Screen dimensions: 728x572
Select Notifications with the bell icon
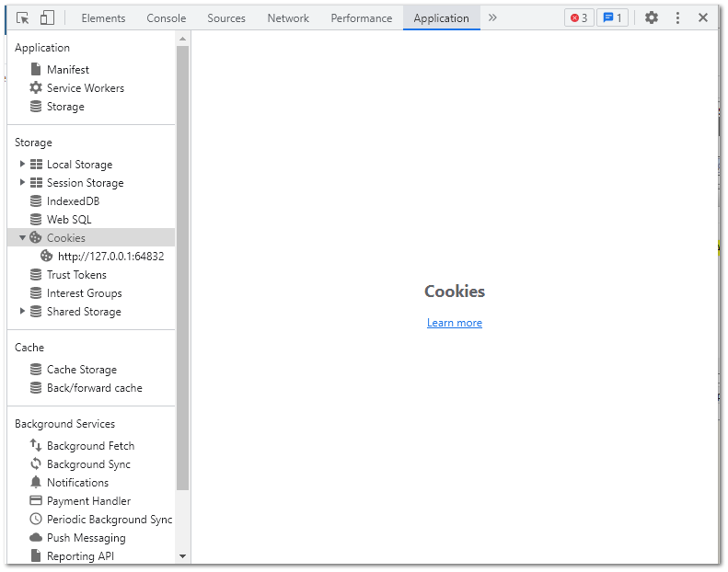[x=77, y=483]
